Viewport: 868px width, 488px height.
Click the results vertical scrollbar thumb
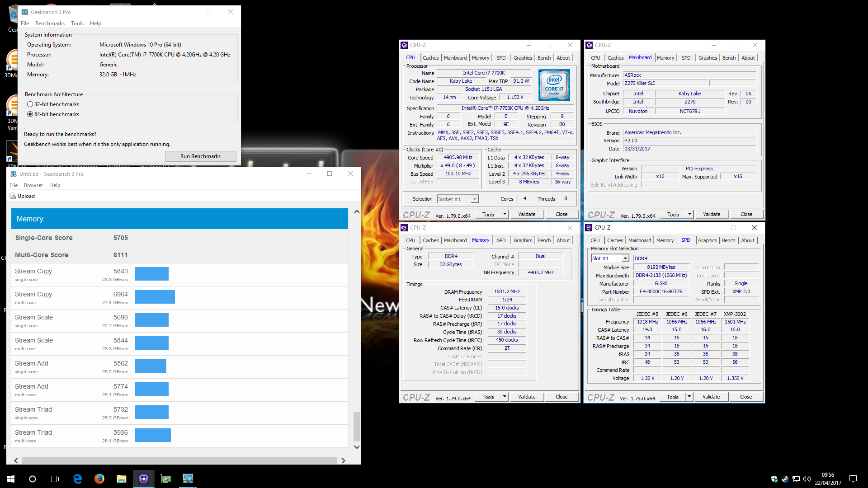[x=357, y=426]
